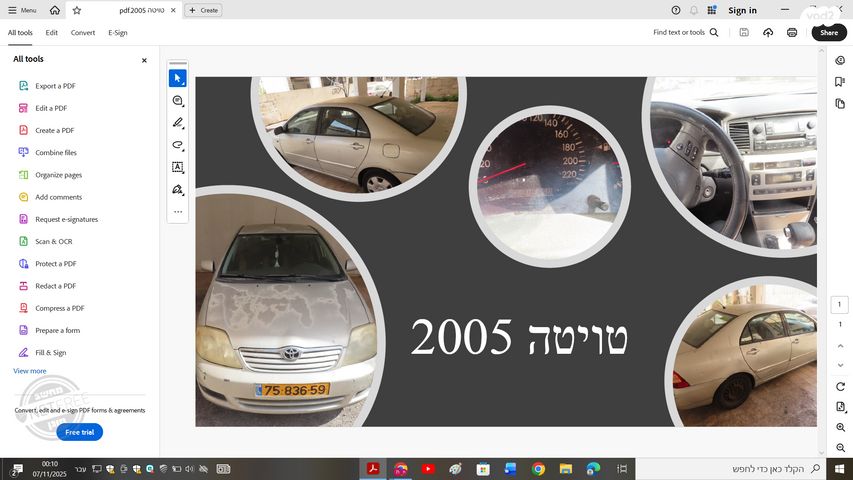The image size is (853, 480).
Task: Click the upload to cloud icon
Action: pos(768,33)
